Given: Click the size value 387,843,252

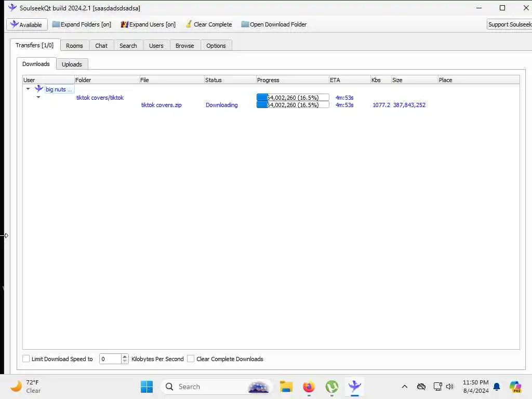Looking at the screenshot, I should point(409,105).
